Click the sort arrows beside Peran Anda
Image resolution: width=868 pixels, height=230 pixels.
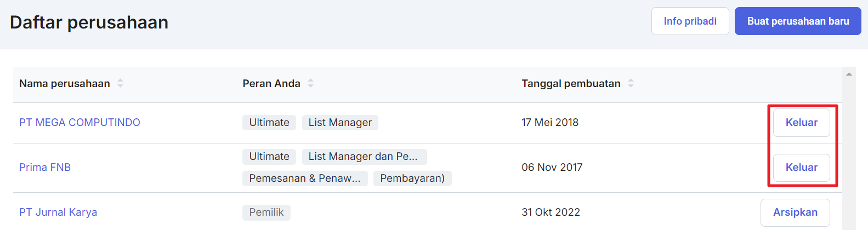click(x=310, y=83)
